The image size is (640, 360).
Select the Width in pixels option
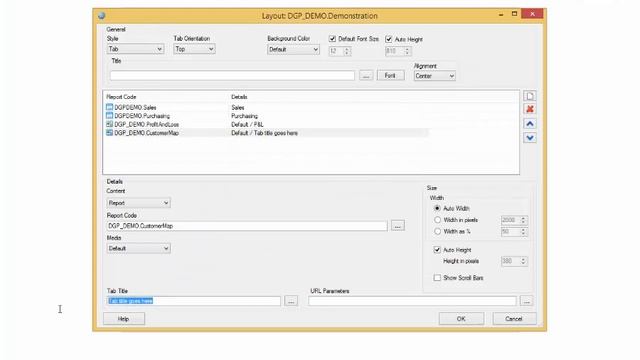437,220
